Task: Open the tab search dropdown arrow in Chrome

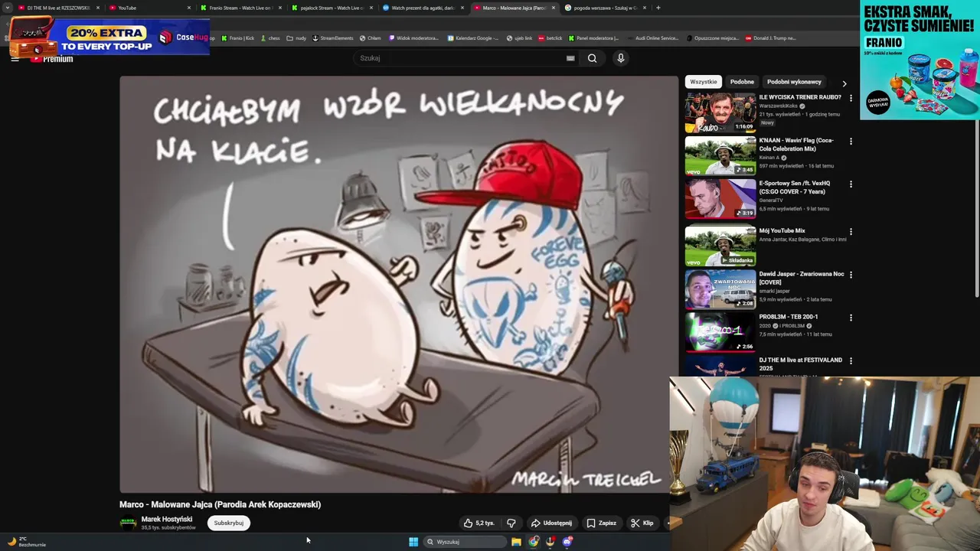Action: point(8,8)
